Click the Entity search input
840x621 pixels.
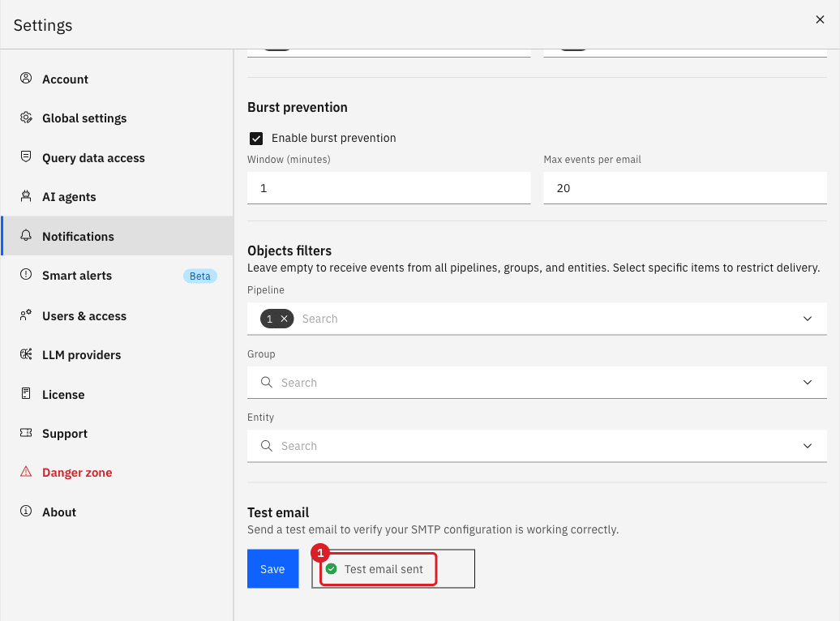tap(538, 446)
